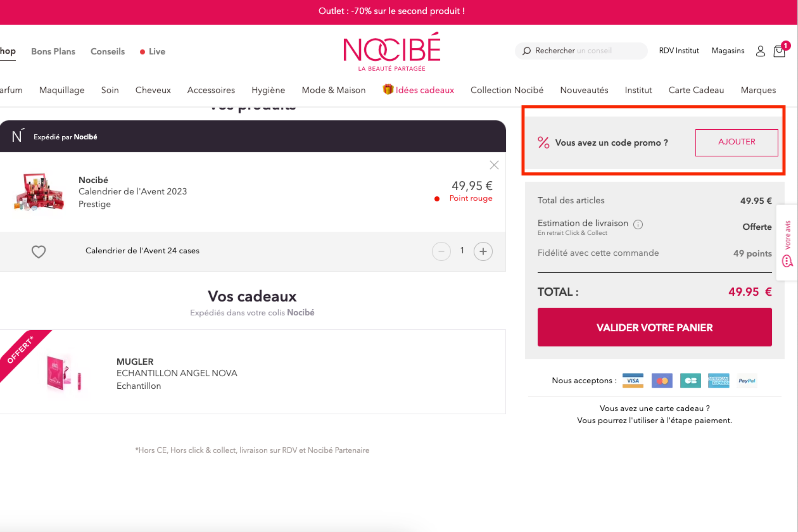798x532 pixels.
Task: Click the search magnifier icon
Action: (x=526, y=51)
